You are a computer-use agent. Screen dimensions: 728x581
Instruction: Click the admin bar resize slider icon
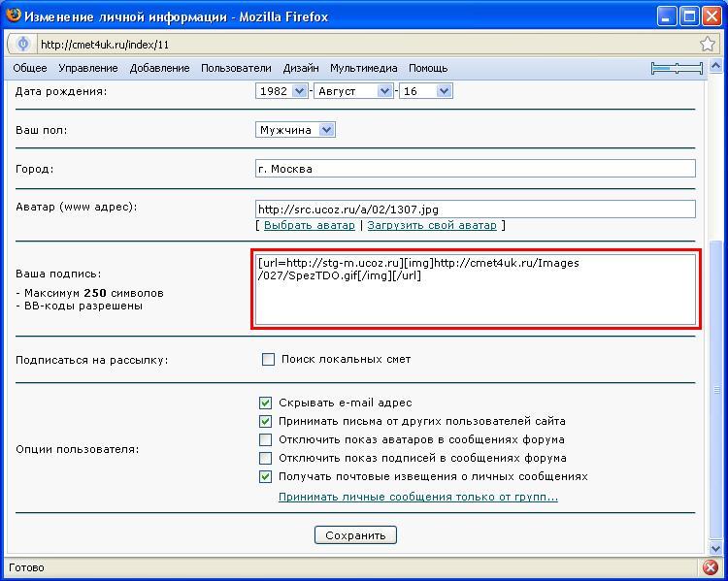point(677,68)
